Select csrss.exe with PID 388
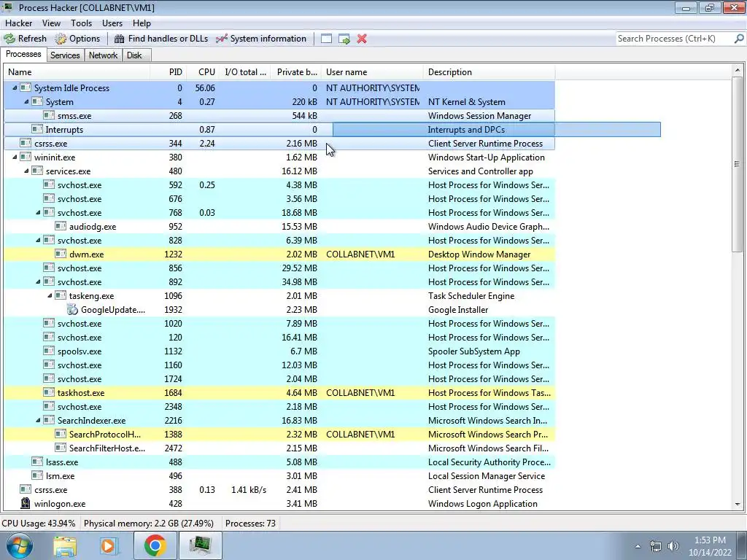 [x=279, y=489]
